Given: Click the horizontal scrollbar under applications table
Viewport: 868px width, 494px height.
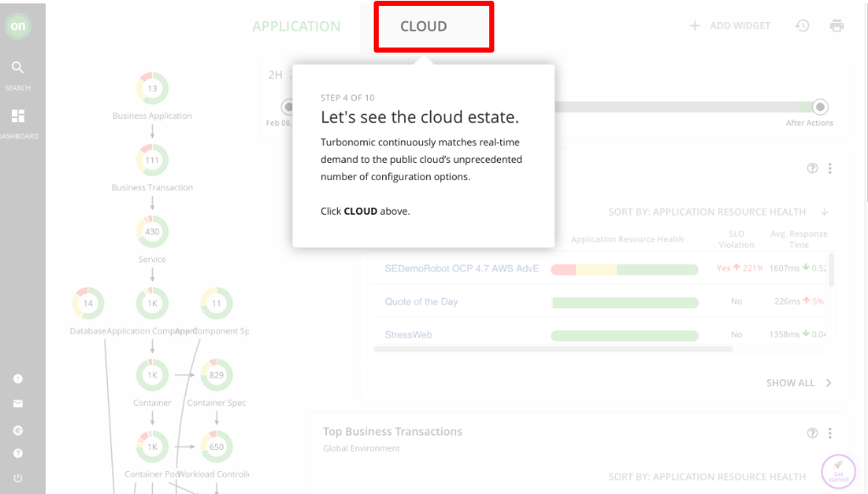Looking at the screenshot, I should pyautogui.click(x=554, y=349).
